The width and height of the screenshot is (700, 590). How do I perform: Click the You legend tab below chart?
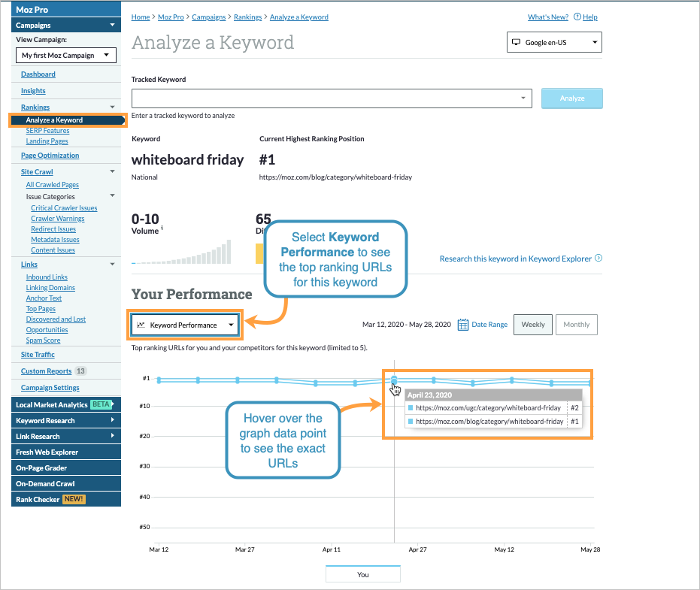pos(363,574)
